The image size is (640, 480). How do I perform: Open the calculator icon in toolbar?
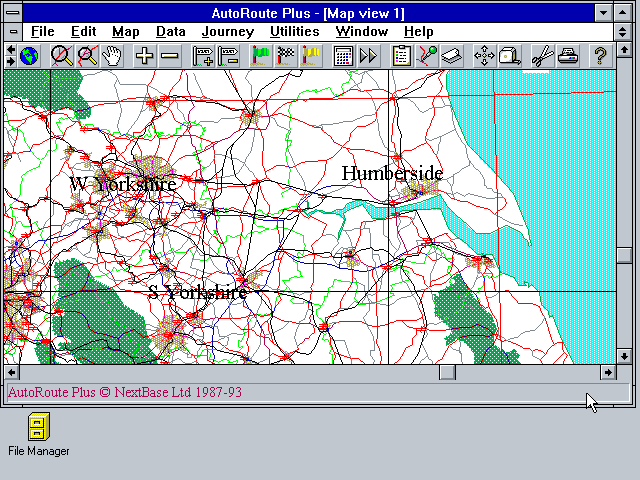point(343,56)
